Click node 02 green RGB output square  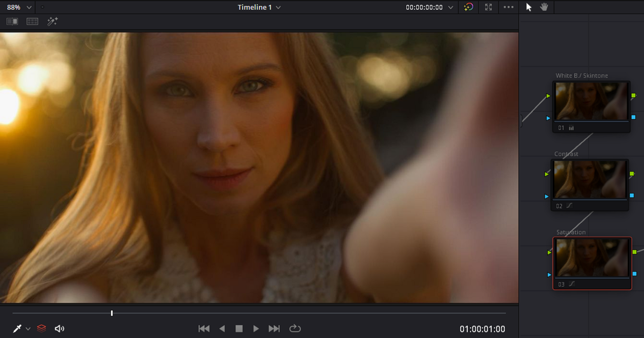click(632, 174)
